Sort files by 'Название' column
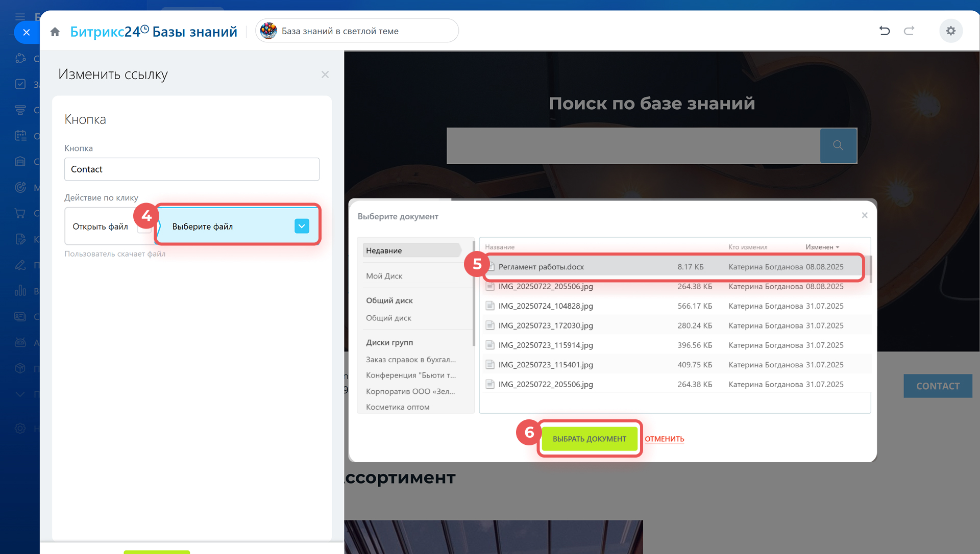 500,247
